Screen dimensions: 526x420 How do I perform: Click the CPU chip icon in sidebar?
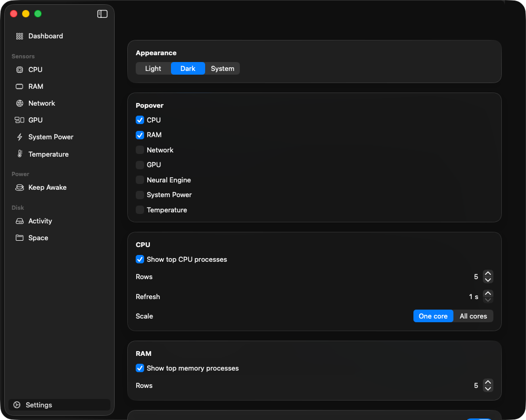pos(19,70)
